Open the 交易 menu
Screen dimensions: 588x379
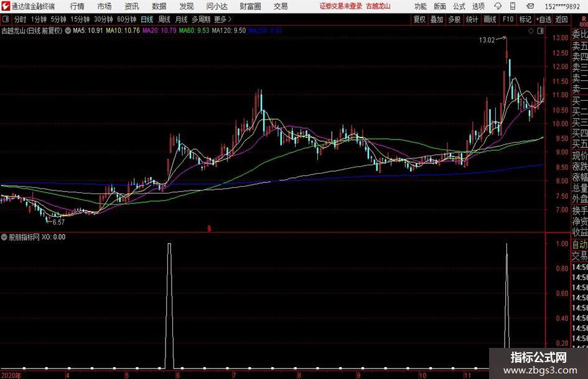click(x=281, y=6)
